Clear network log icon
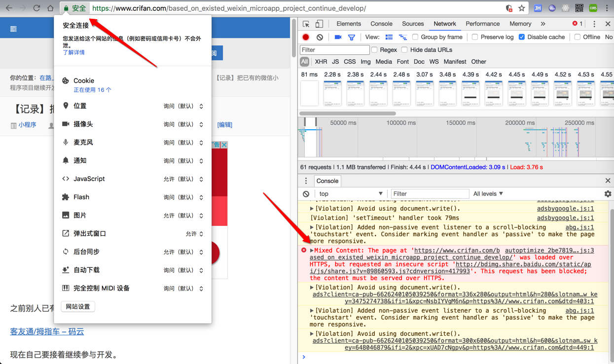This screenshot has height=364, width=614. tap(320, 37)
